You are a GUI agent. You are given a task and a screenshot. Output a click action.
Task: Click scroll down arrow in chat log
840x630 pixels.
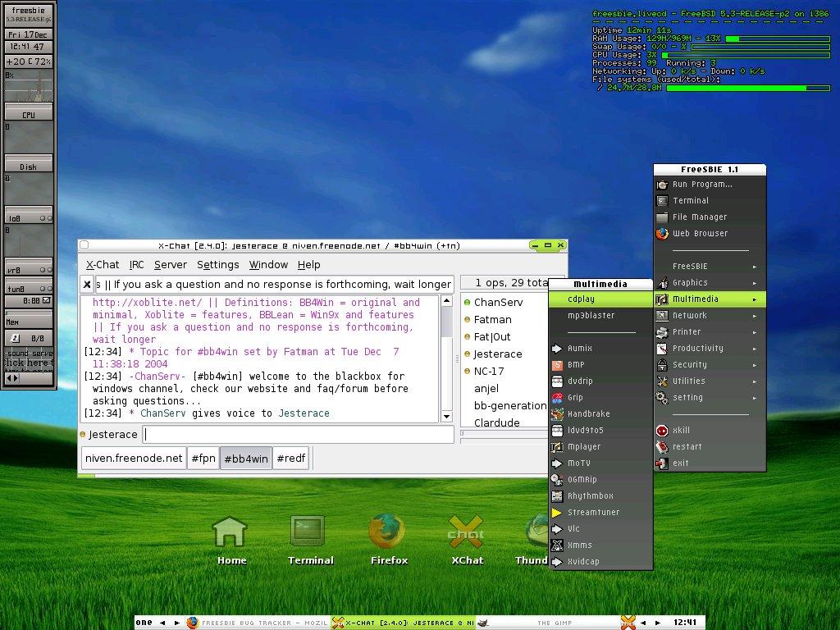(x=446, y=417)
